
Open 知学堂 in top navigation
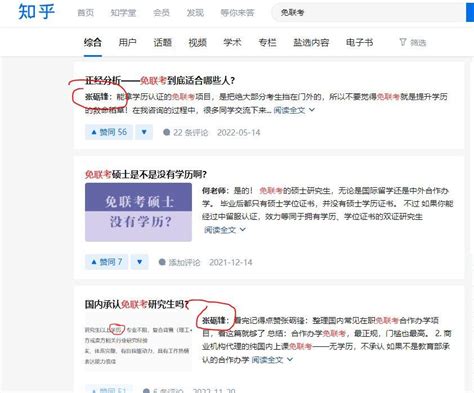pos(123,13)
